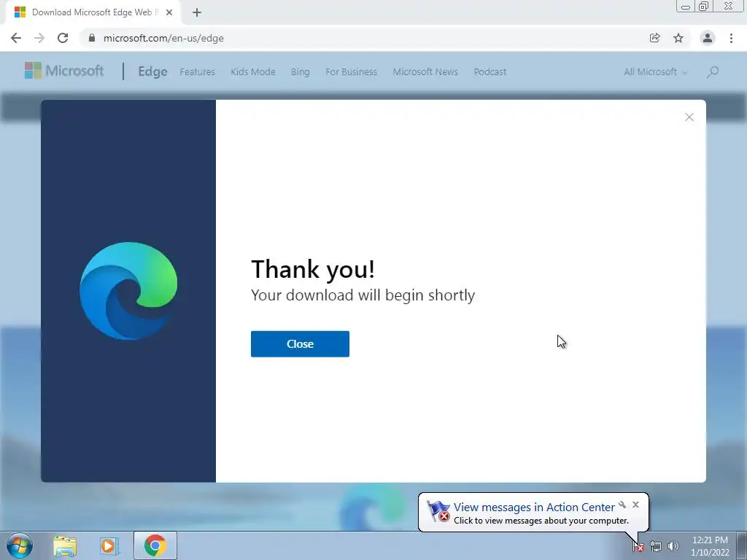
Task: Click the search magnifier icon in the header
Action: tap(713, 72)
